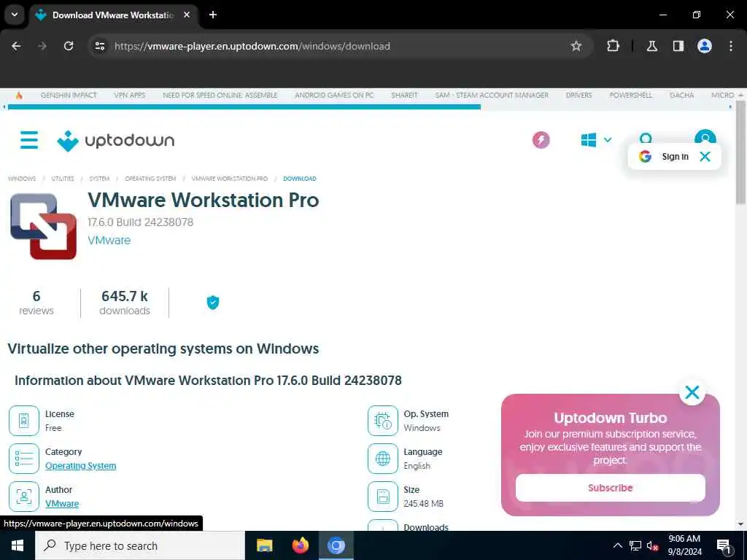Open NEED FOR SPEED ONLINE: ASSEMBLE link

[x=220, y=96]
